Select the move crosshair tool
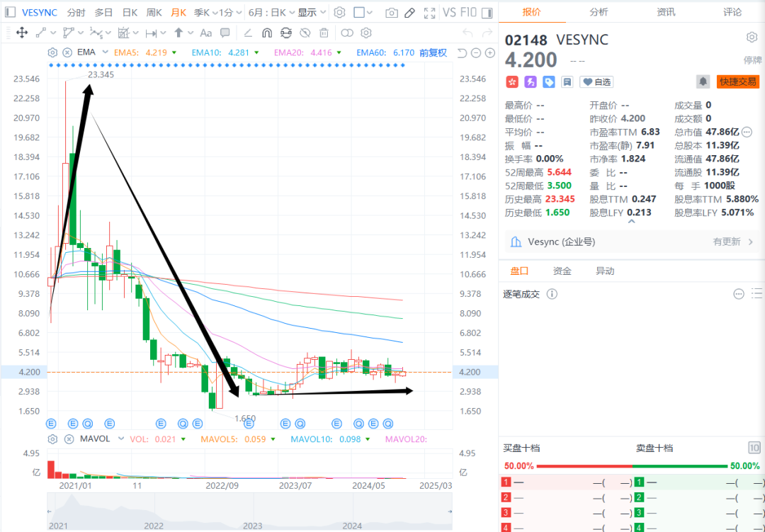This screenshot has width=765, height=532. 22,33
